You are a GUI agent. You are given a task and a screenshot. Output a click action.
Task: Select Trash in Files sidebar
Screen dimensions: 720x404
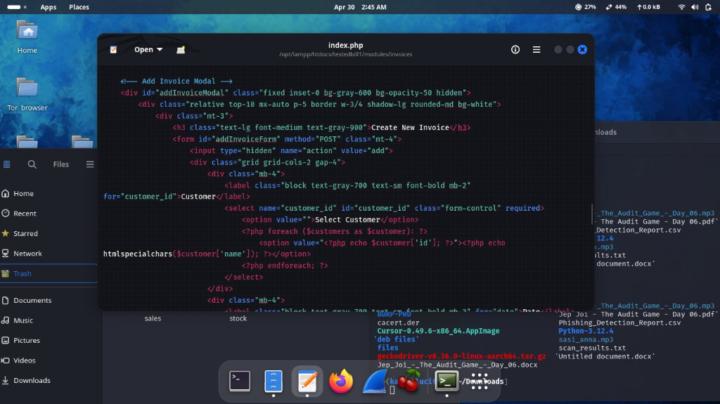[x=23, y=273]
